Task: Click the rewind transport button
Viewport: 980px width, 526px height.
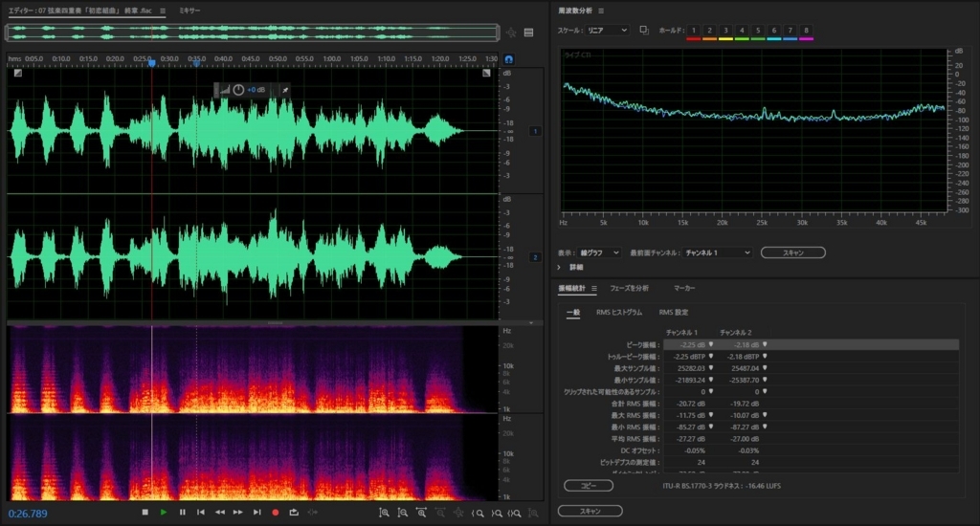Action: [219, 513]
